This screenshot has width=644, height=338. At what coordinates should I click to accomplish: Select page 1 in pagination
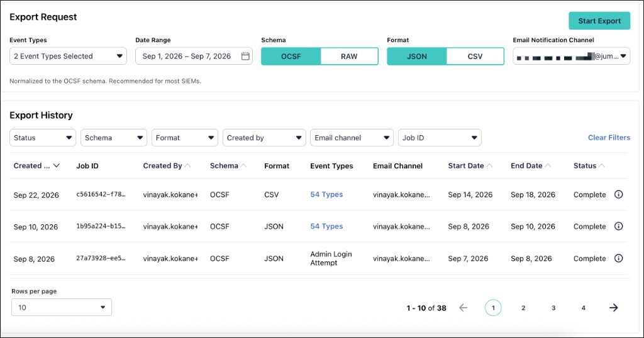click(x=493, y=308)
